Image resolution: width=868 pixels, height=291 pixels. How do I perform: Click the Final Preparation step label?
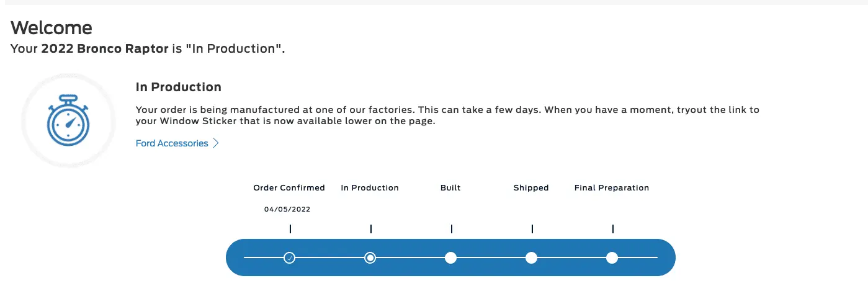point(612,187)
